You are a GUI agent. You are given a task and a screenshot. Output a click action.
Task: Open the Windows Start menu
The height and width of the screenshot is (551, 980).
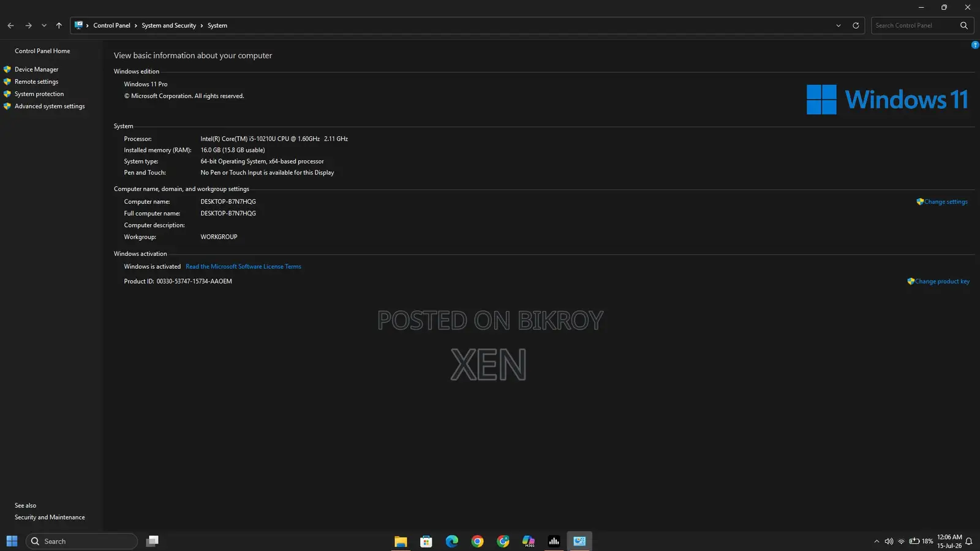coord(12,541)
